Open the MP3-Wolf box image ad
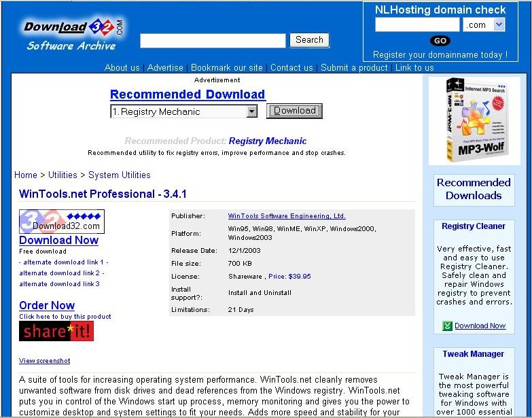The width and height of the screenshot is (532, 418). pyautogui.click(x=474, y=120)
